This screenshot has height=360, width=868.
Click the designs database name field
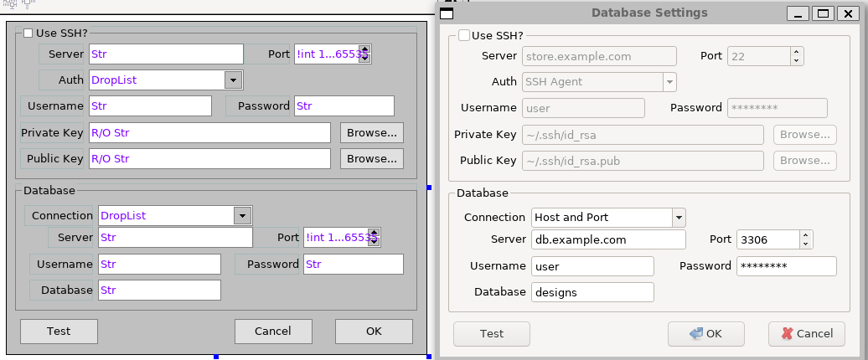pos(592,292)
